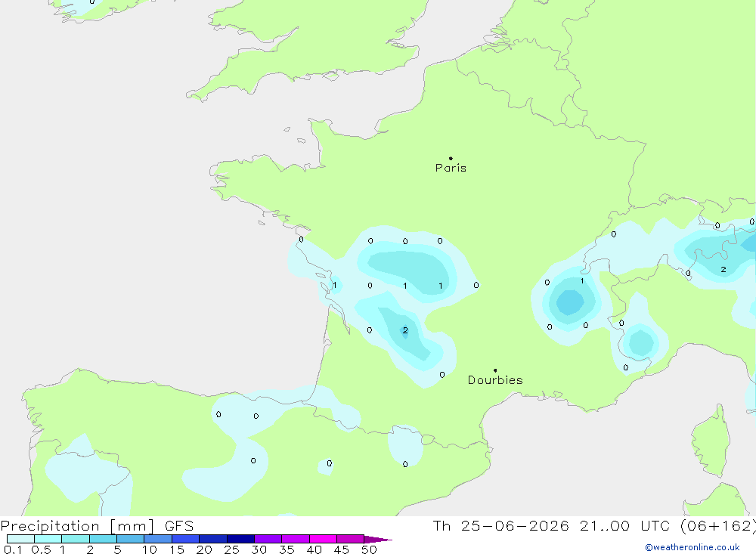This screenshot has width=756, height=554.
Task: Click the legend scale value '40'
Action: (314, 549)
